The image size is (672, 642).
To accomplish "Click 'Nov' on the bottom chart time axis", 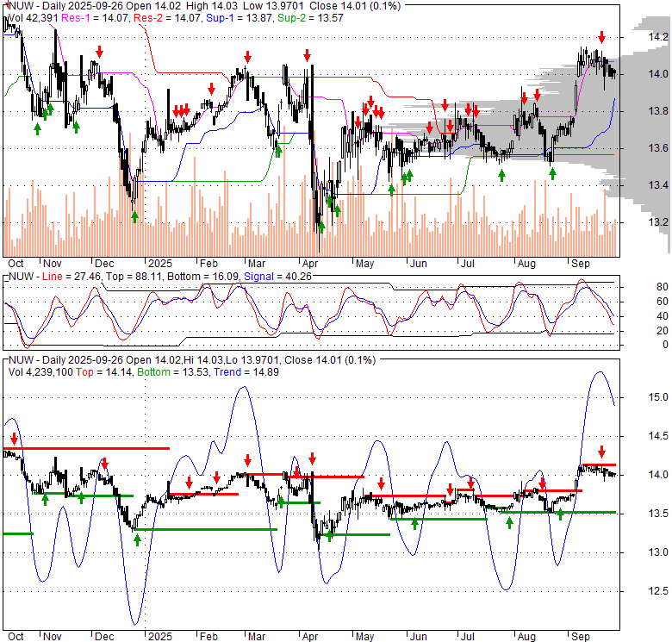I will click(x=53, y=637).
